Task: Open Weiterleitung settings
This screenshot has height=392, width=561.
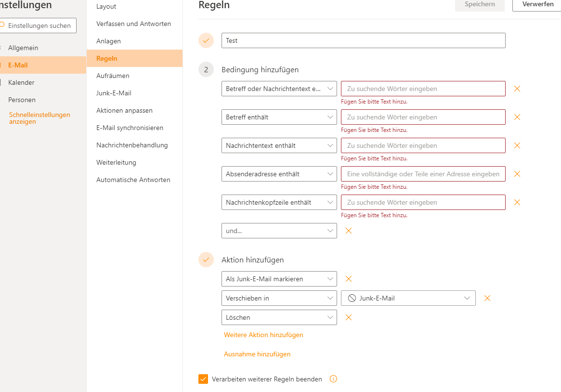Action: click(134, 162)
